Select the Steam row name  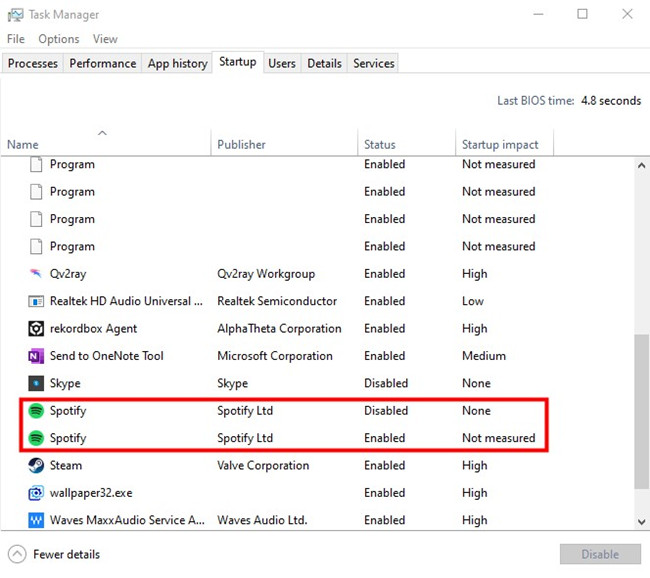point(65,465)
